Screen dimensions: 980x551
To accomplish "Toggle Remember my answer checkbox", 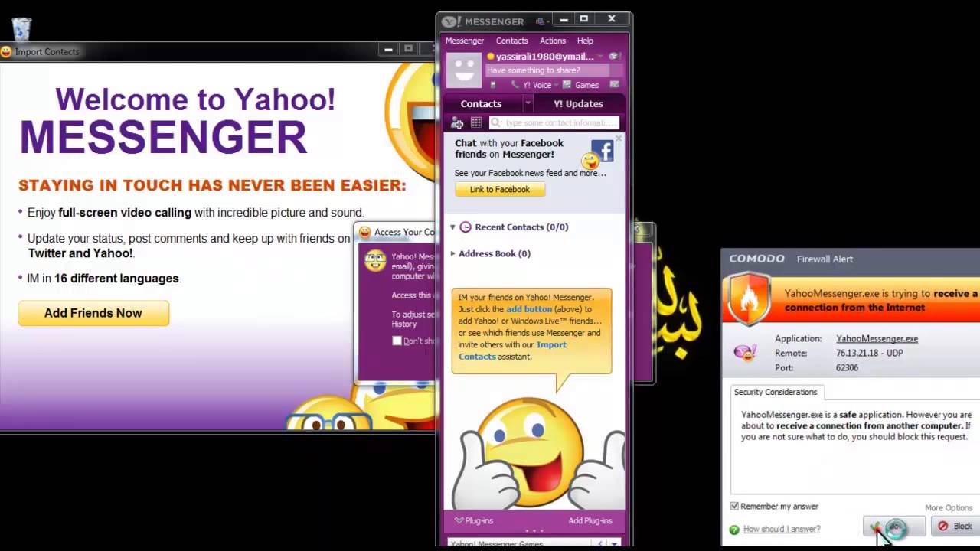I will (x=734, y=506).
